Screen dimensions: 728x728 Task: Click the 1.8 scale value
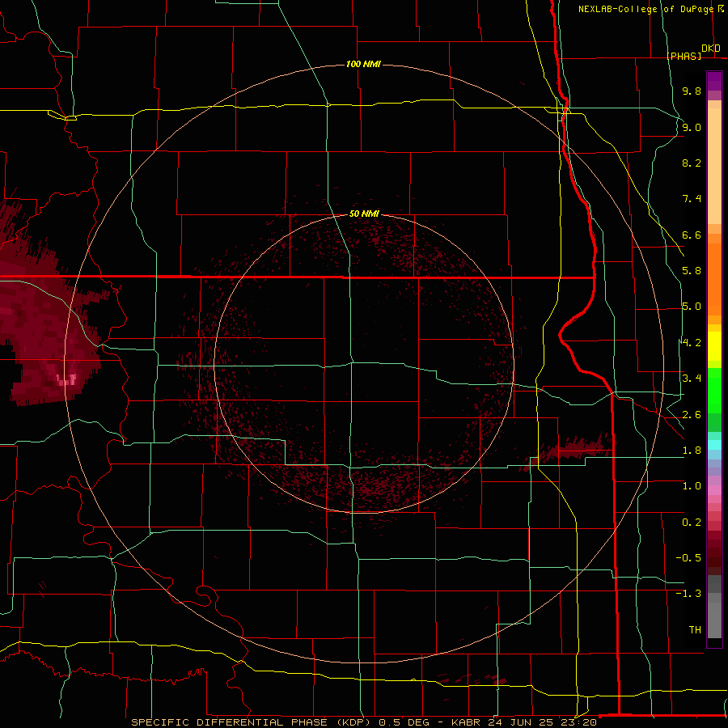point(692,451)
